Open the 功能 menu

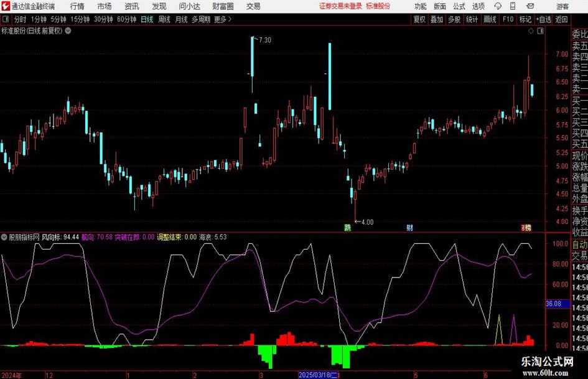pos(421,6)
